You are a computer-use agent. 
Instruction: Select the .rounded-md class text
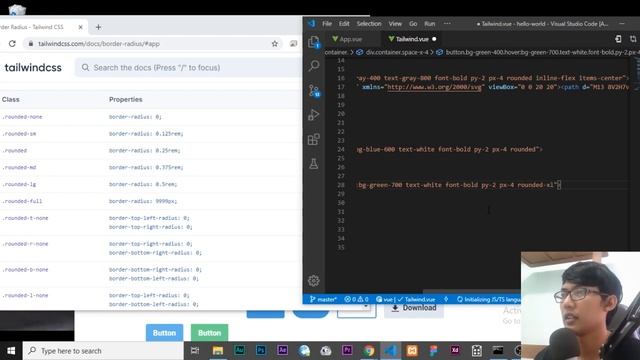(x=19, y=167)
